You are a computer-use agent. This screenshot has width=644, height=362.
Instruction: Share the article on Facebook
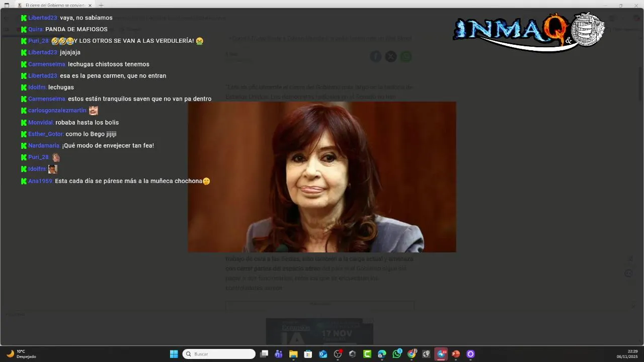pyautogui.click(x=376, y=57)
